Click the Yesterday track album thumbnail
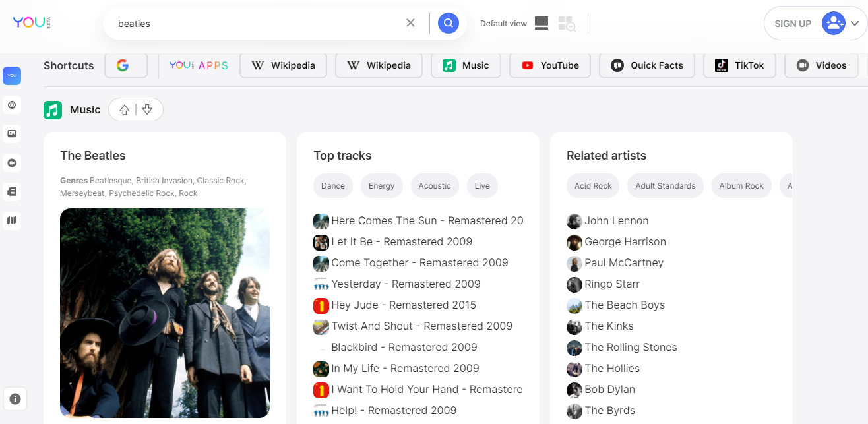 [321, 285]
